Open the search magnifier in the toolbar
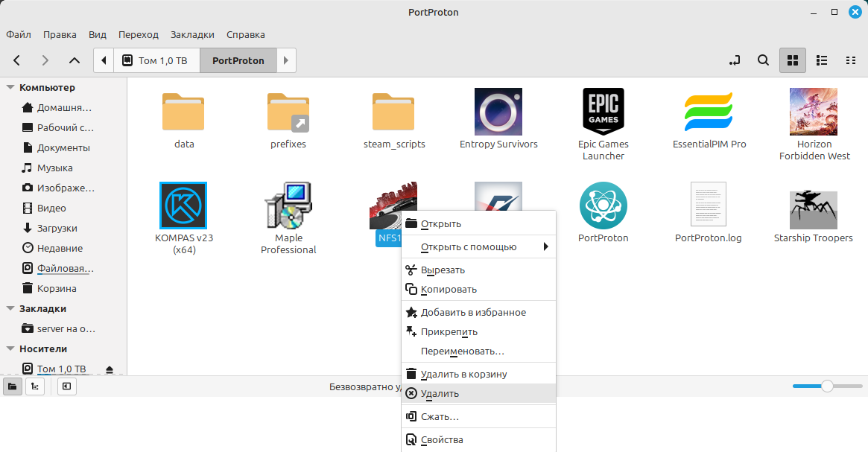This screenshot has width=868, height=452. coord(764,60)
